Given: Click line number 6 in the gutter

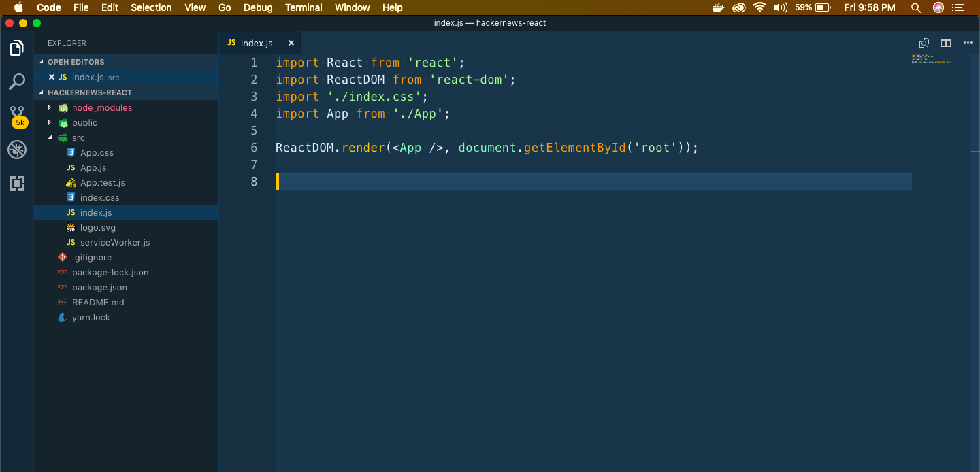Looking at the screenshot, I should (x=254, y=148).
